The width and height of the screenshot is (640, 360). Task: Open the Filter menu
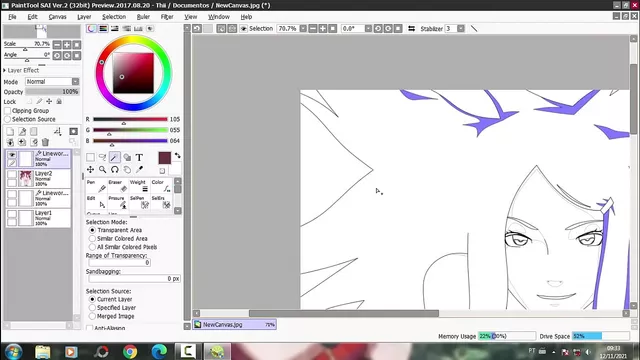167,17
